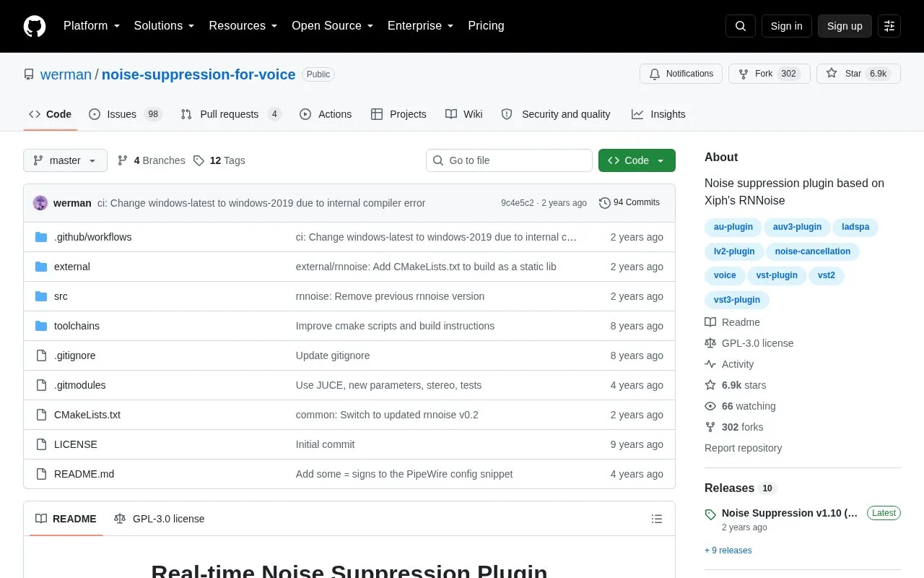The image size is (924, 578).
Task: Open the Pricing link
Action: [486, 26]
